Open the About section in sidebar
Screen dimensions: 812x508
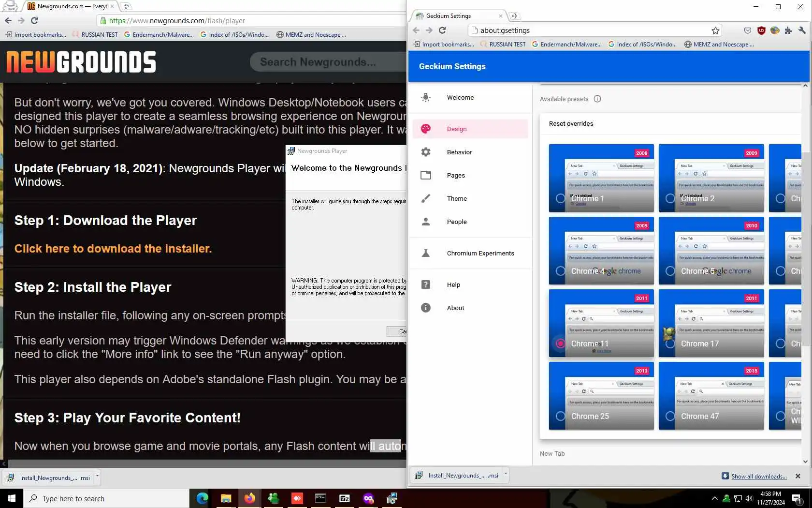click(x=470, y=308)
